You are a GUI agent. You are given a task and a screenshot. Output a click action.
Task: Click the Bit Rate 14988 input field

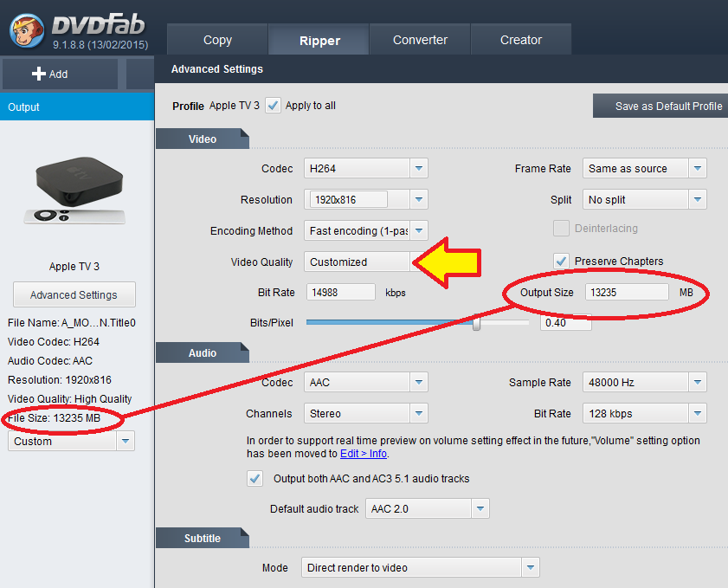341,292
